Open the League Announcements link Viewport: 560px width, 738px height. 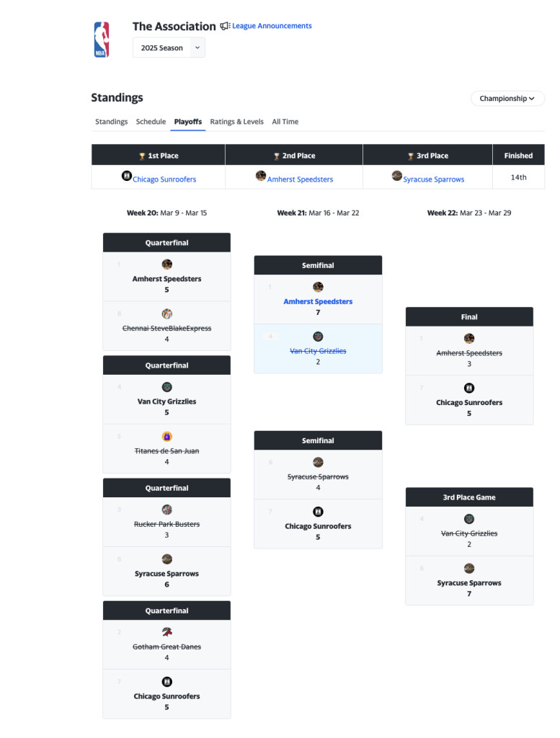click(x=272, y=26)
